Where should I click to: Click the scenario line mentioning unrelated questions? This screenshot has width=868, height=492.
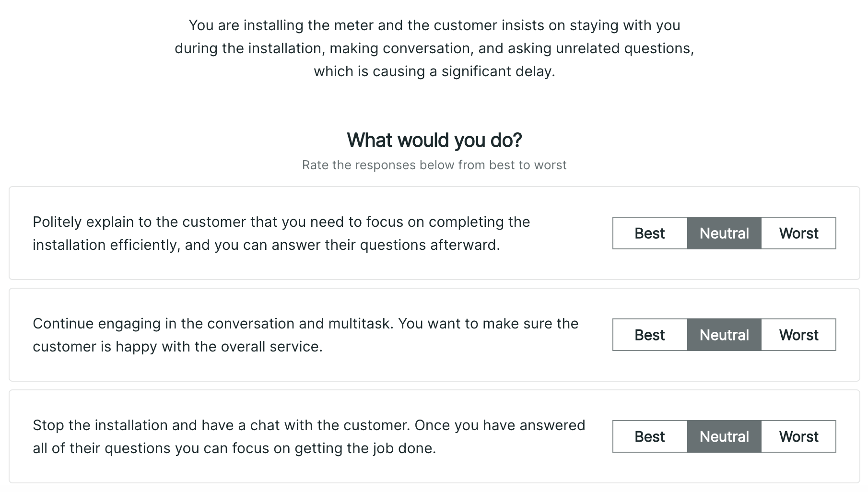pos(434,48)
